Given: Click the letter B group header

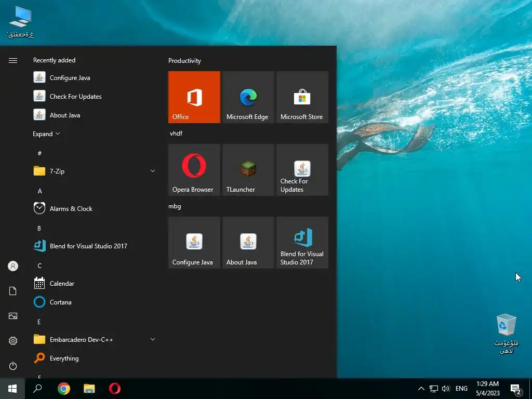Looking at the screenshot, I should (39, 229).
